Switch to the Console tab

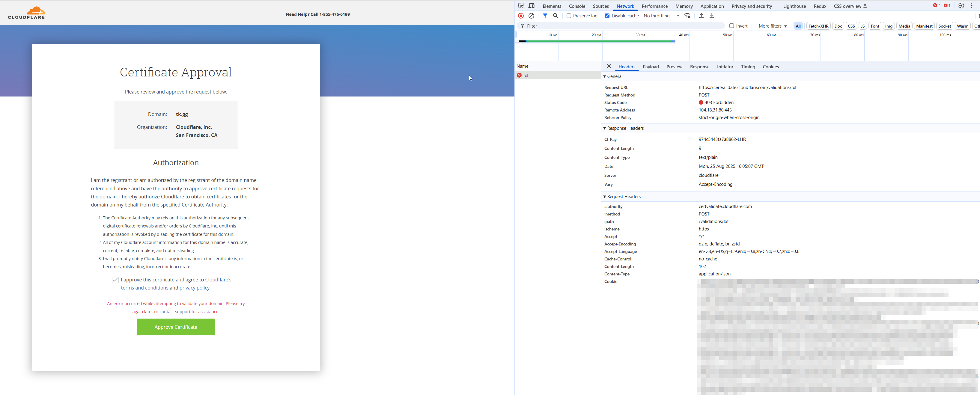coord(577,6)
